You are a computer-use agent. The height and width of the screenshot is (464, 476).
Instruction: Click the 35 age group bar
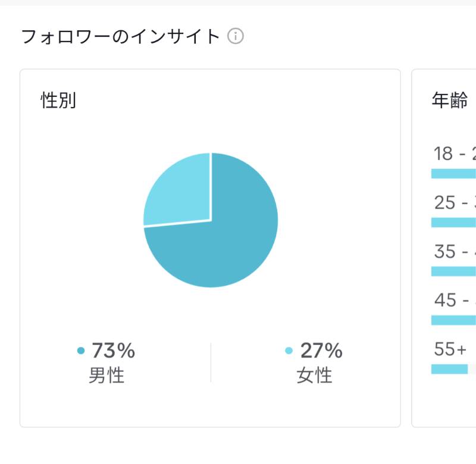click(x=453, y=271)
